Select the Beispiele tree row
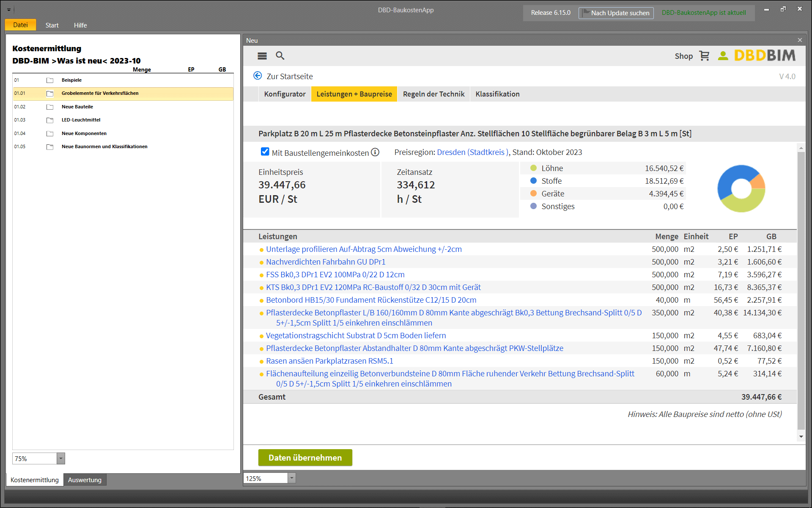Image resolution: width=812 pixels, height=508 pixels. 123,80
